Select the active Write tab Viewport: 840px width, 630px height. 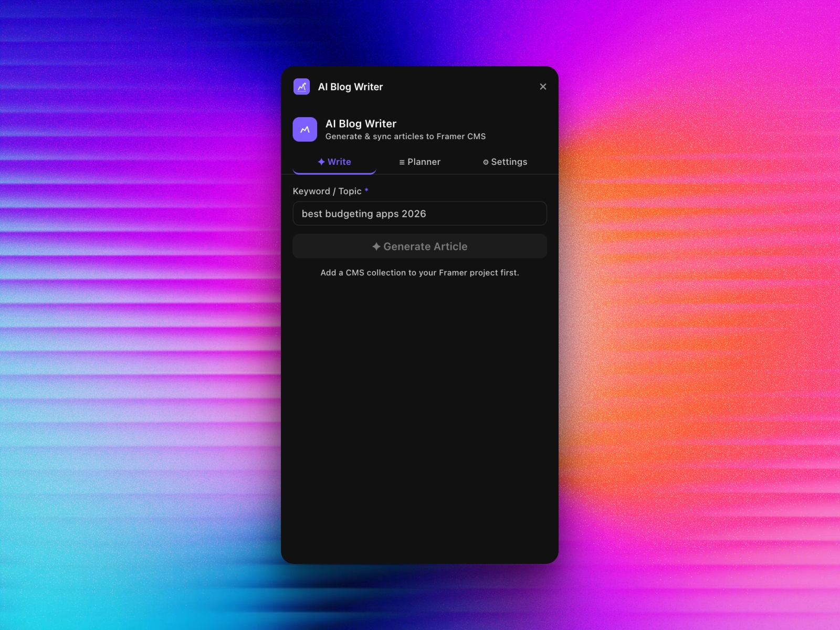pos(334,162)
